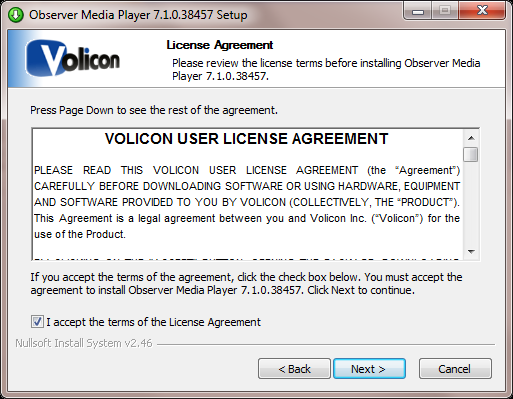
Task: Click the license scrollbar thumb
Action: (x=471, y=154)
